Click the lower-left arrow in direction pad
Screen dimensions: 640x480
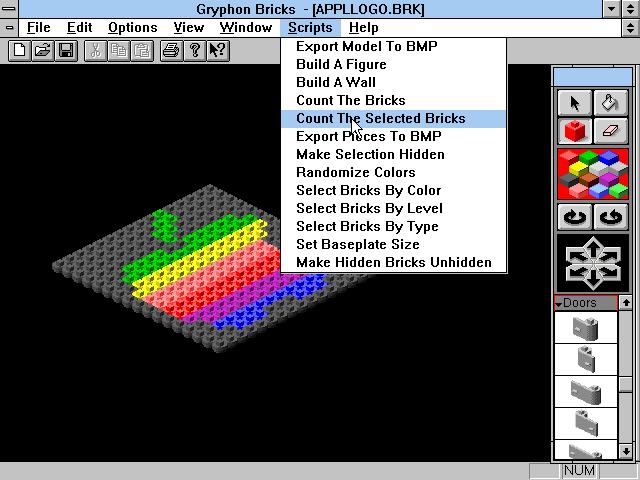pos(577,271)
